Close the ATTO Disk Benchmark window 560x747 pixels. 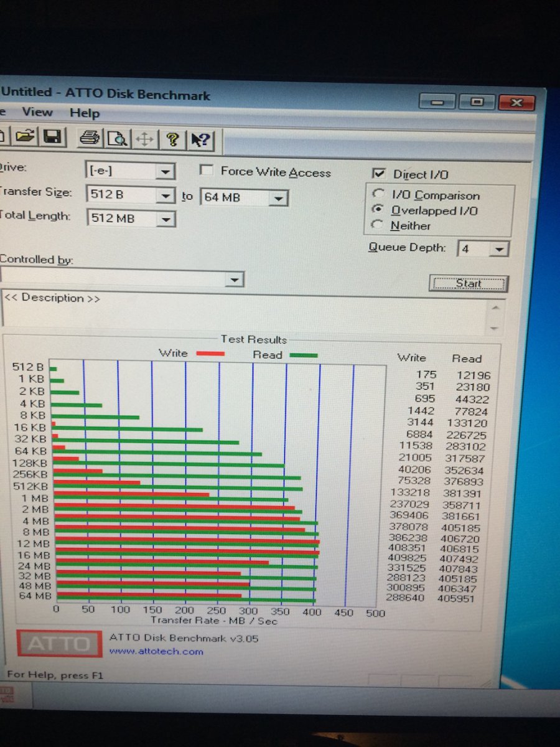[516, 103]
